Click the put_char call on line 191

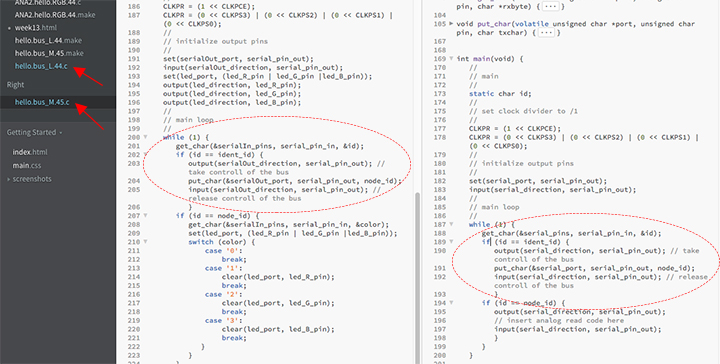[595, 268]
